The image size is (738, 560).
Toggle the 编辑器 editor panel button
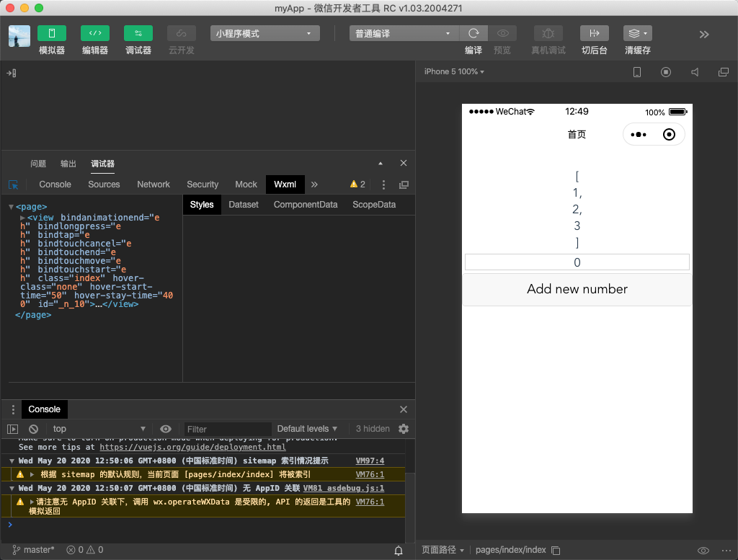[95, 33]
